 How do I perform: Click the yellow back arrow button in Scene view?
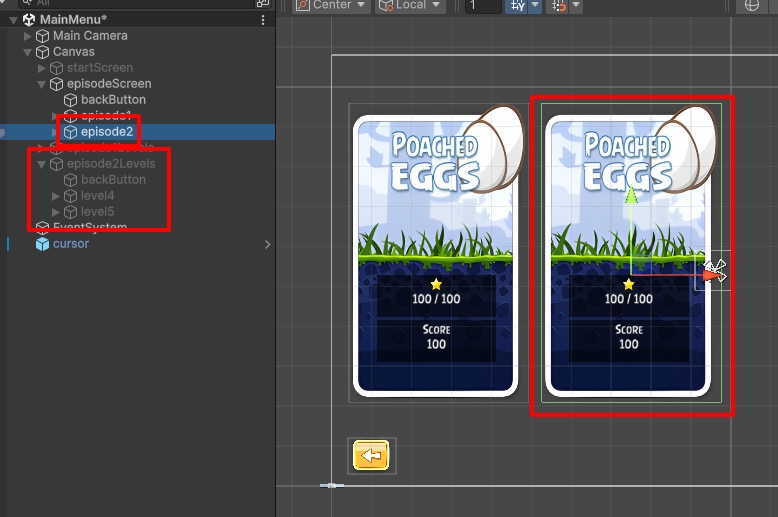pos(371,455)
